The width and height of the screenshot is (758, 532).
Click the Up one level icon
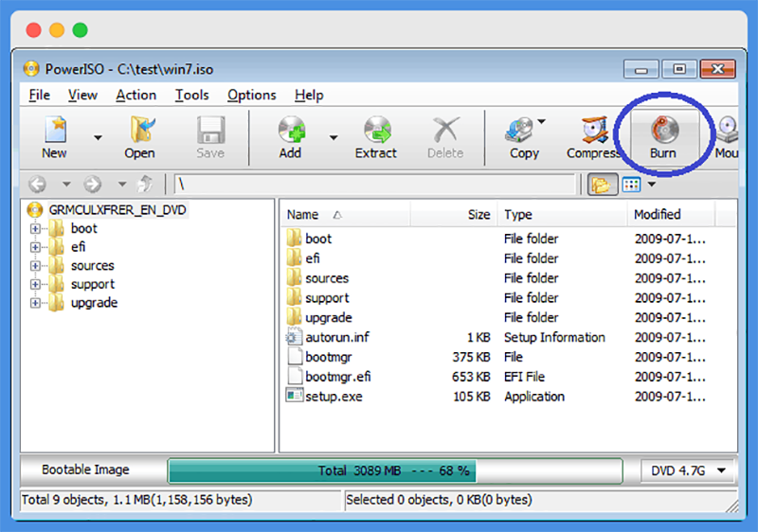coord(145,184)
